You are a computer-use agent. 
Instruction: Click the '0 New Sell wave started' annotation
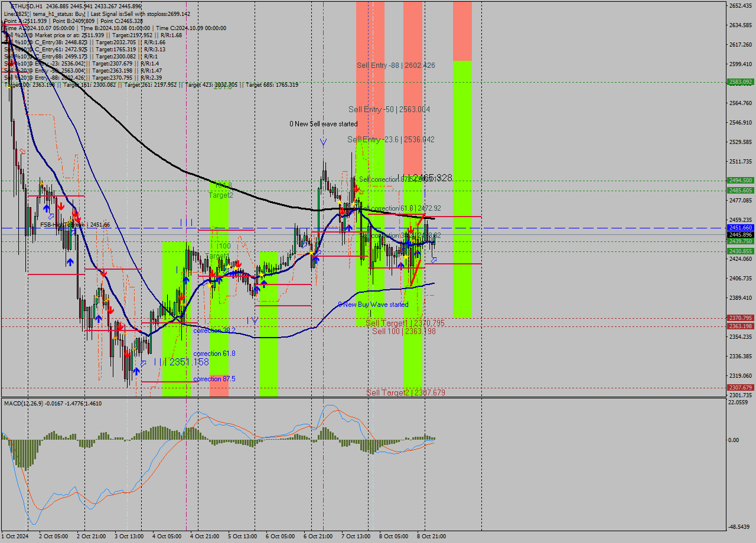[323, 124]
